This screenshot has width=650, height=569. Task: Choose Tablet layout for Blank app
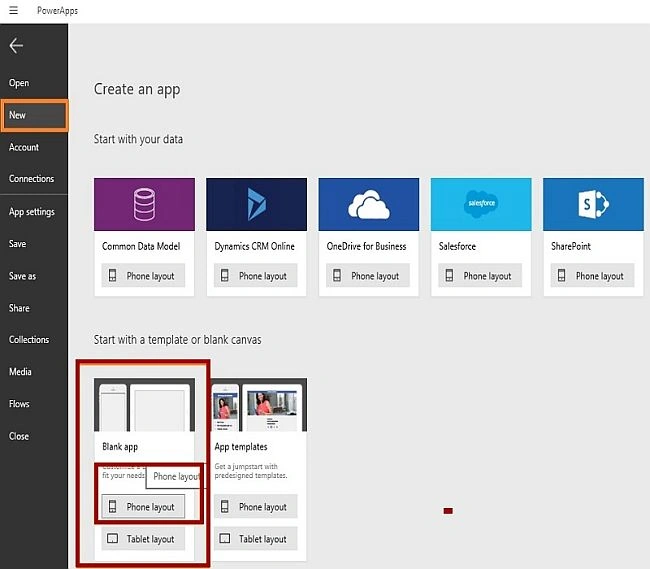tap(143, 539)
